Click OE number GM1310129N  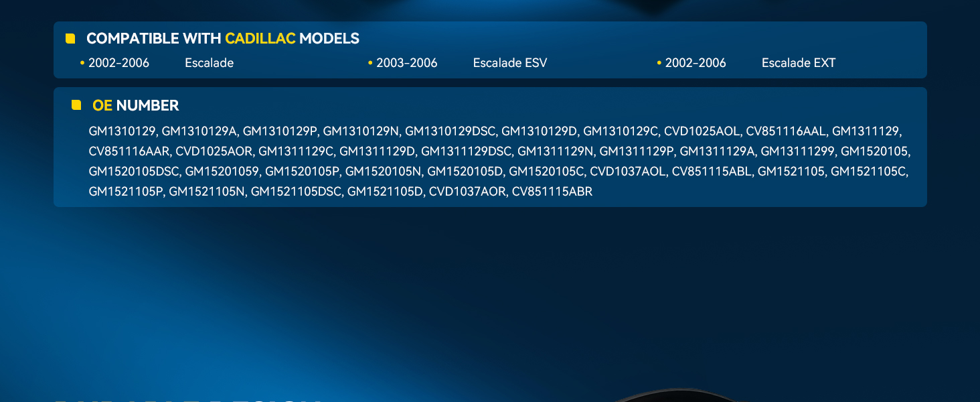point(360,131)
